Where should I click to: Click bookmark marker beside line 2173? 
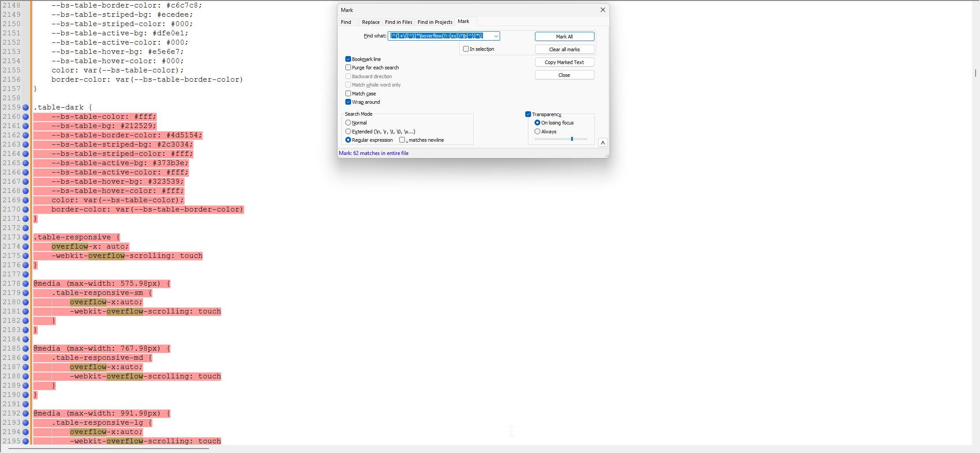[x=26, y=237]
